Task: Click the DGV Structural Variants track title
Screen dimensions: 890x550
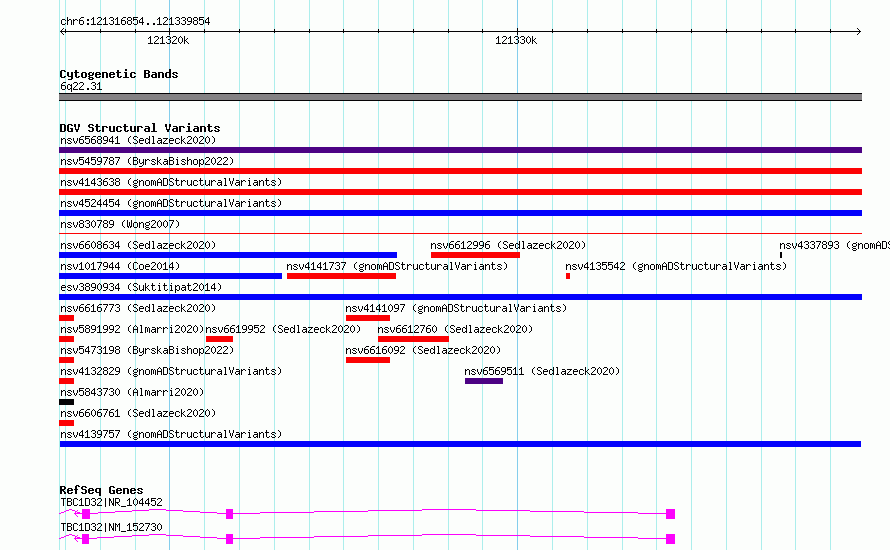Action: (140, 128)
